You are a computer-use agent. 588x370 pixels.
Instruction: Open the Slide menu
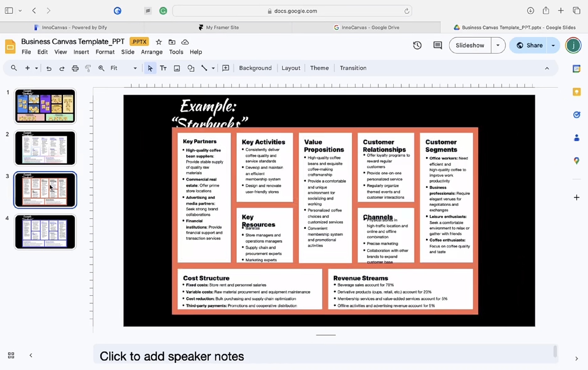click(x=128, y=52)
